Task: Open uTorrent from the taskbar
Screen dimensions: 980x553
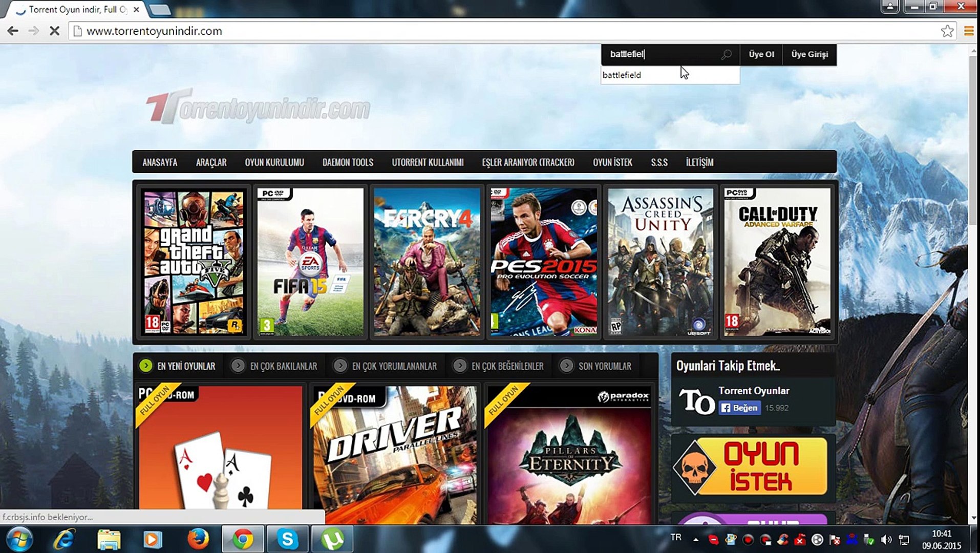Action: 332,539
